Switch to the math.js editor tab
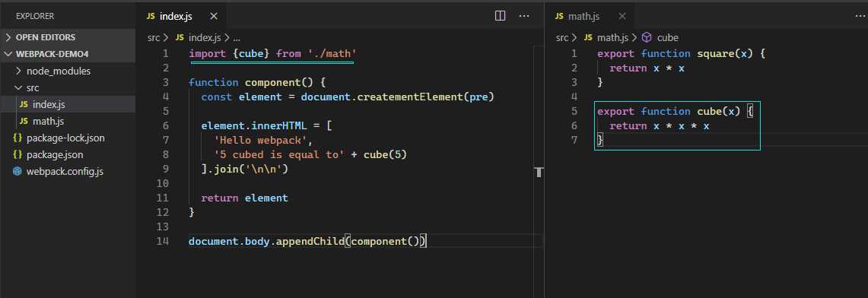This screenshot has height=298, width=868. (x=583, y=16)
